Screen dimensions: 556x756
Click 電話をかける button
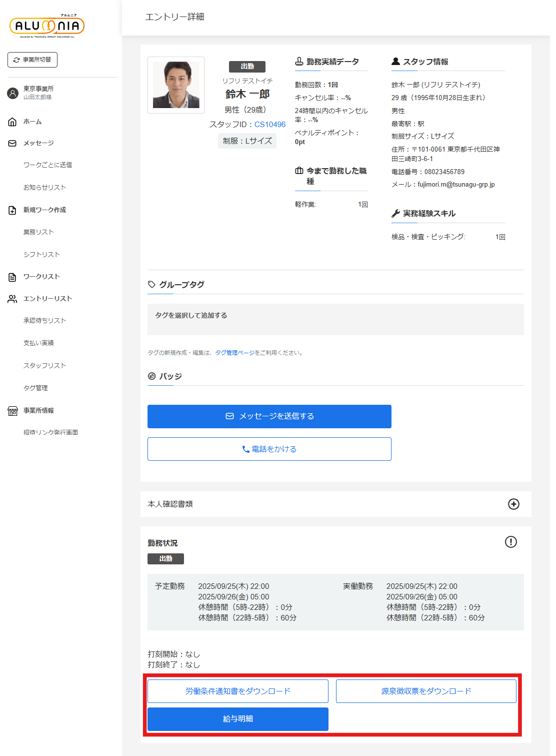pyautogui.click(x=269, y=449)
